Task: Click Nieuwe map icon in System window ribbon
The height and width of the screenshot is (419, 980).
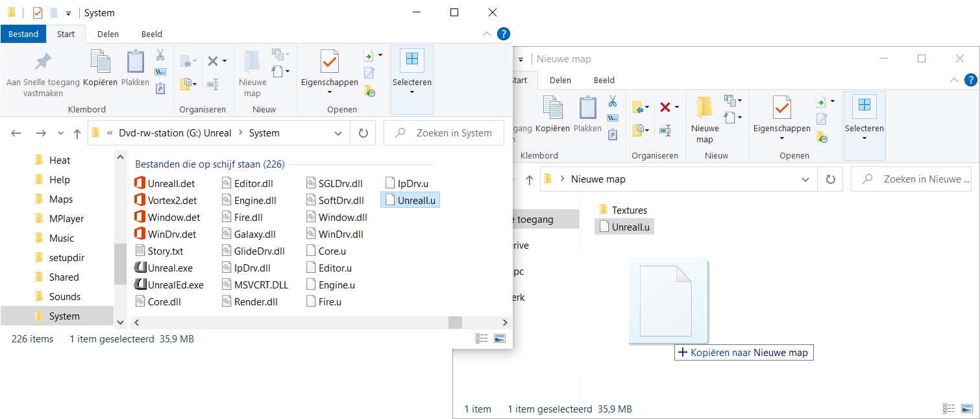Action: 252,62
